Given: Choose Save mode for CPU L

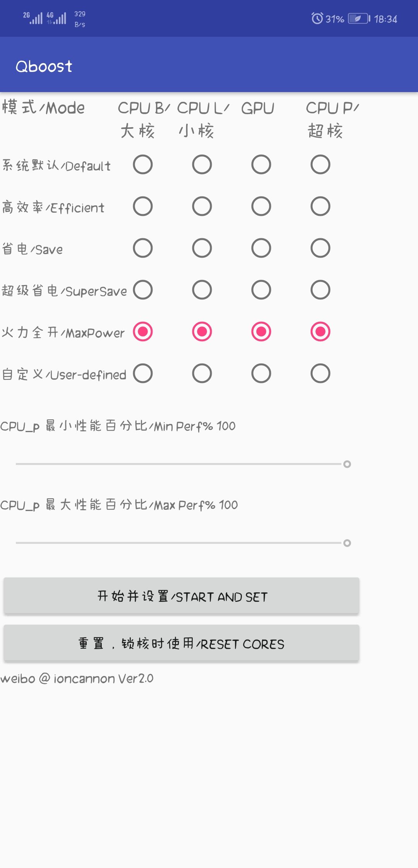Looking at the screenshot, I should 202,248.
